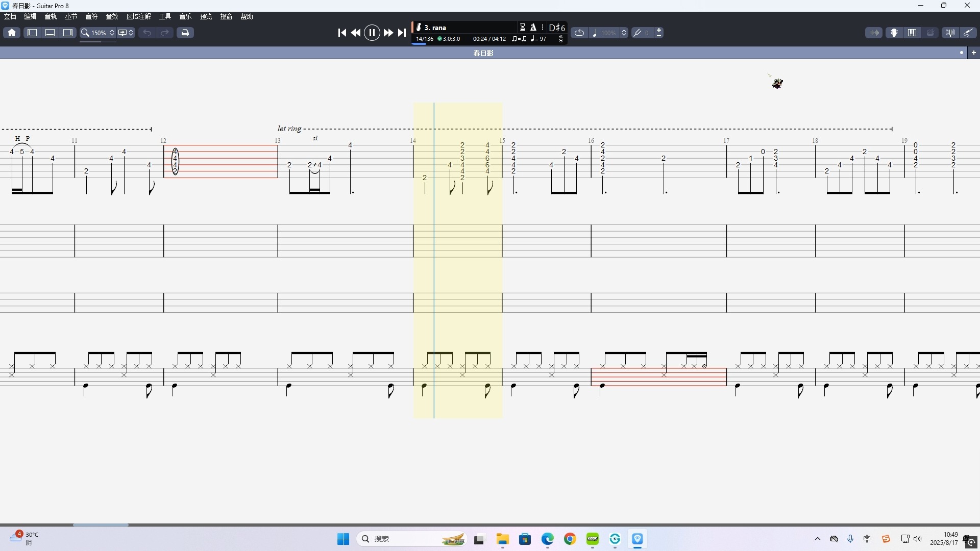Open the tuner tool
Image resolution: width=980 pixels, height=551 pixels.
click(950, 33)
